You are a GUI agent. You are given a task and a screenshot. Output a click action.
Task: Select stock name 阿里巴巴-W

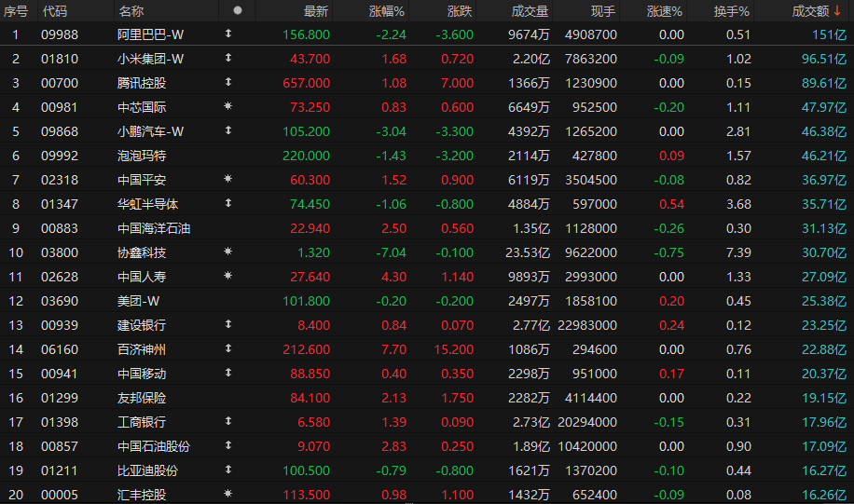tap(151, 34)
